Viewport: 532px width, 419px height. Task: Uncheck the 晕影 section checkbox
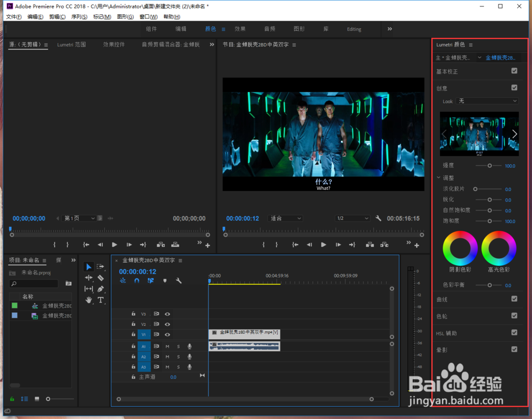pos(514,349)
